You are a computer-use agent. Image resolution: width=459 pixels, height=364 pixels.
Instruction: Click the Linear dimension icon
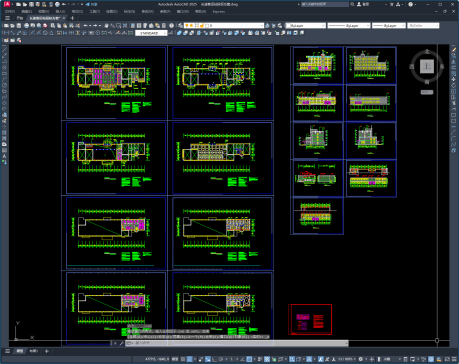tap(6, 33)
